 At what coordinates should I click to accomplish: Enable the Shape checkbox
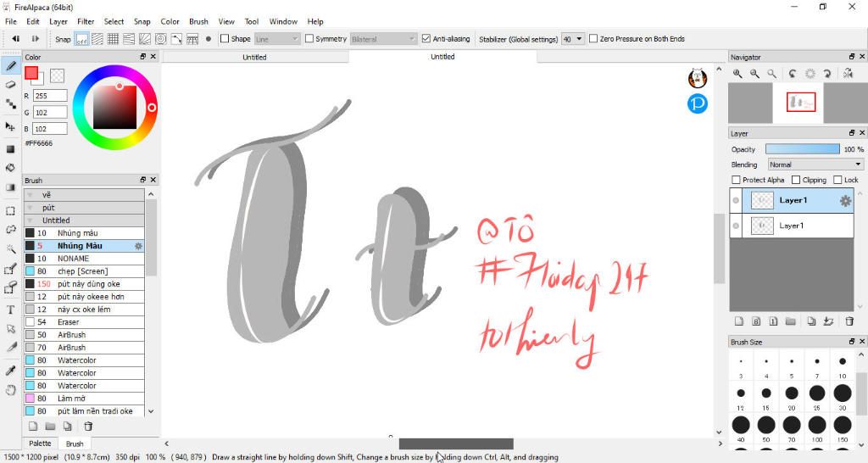point(225,39)
